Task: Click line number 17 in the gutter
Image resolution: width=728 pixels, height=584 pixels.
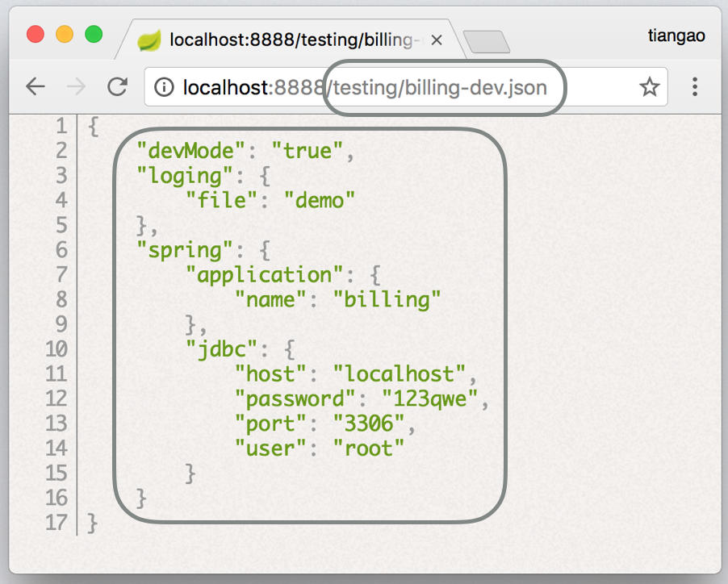Action: pos(56,523)
